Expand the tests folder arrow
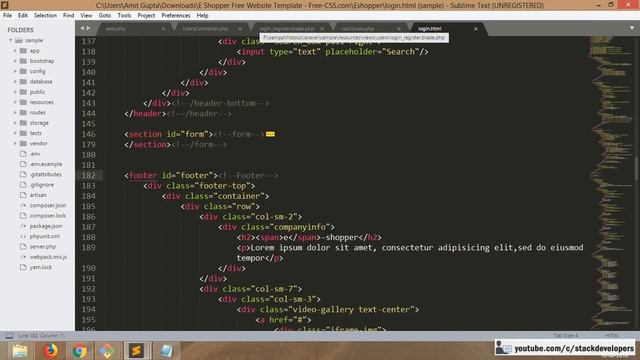Image resolution: width=640 pixels, height=360 pixels. [x=15, y=133]
